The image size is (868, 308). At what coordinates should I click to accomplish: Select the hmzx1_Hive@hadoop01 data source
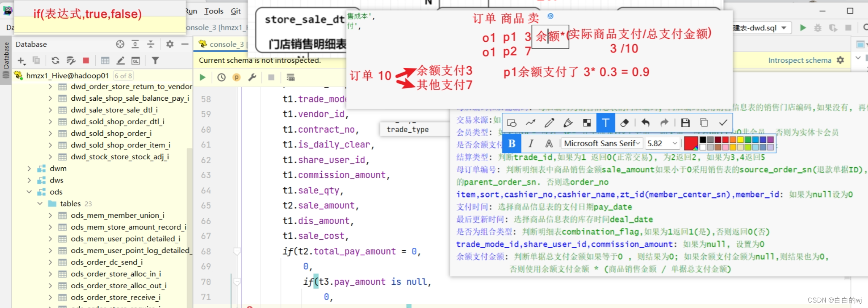[x=67, y=76]
